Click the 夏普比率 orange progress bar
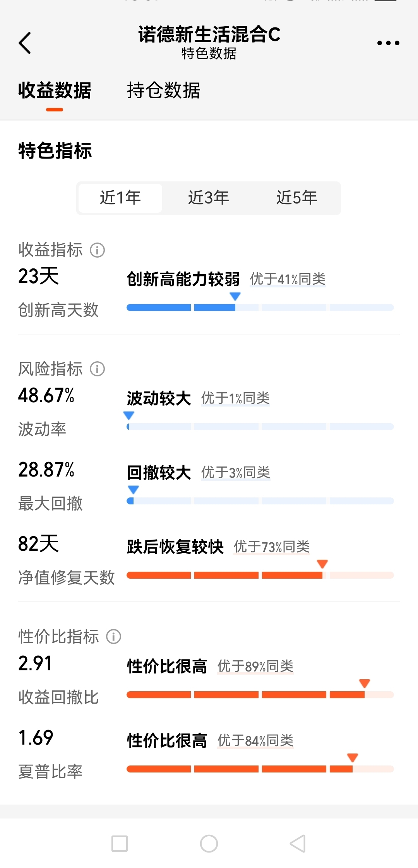The height and width of the screenshot is (868, 418). [260, 769]
